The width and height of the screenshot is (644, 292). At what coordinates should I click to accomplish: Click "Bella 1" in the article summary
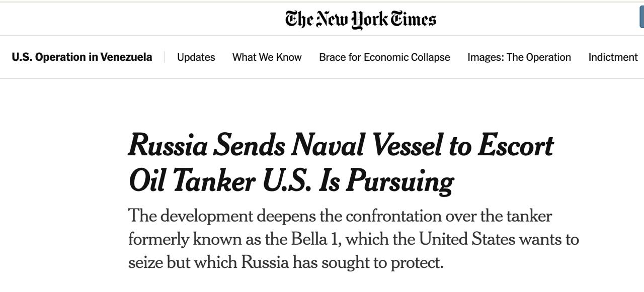(315, 239)
